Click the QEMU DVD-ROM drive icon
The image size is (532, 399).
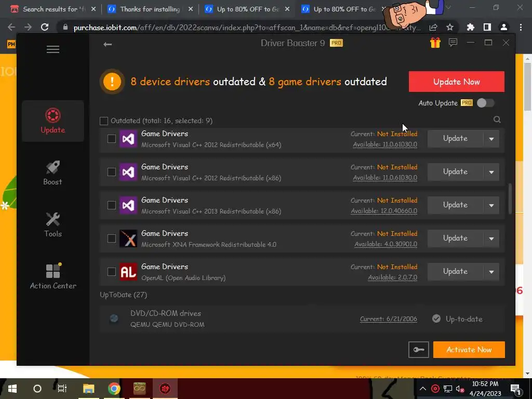coord(114,318)
